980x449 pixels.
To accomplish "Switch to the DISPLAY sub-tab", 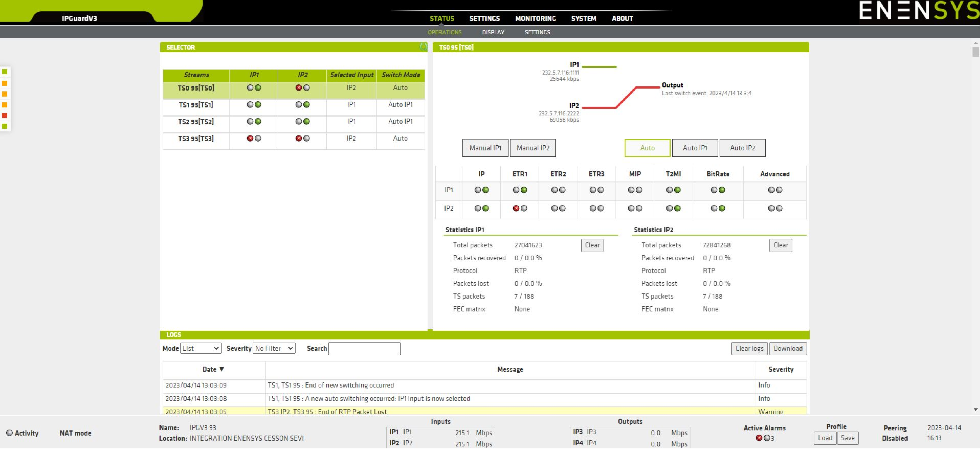I will tap(493, 32).
